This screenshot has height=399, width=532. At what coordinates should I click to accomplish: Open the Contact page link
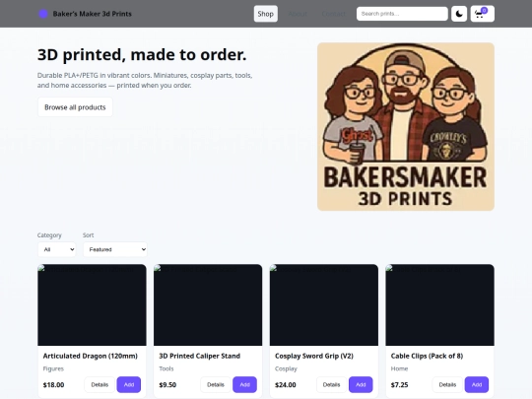click(x=333, y=14)
